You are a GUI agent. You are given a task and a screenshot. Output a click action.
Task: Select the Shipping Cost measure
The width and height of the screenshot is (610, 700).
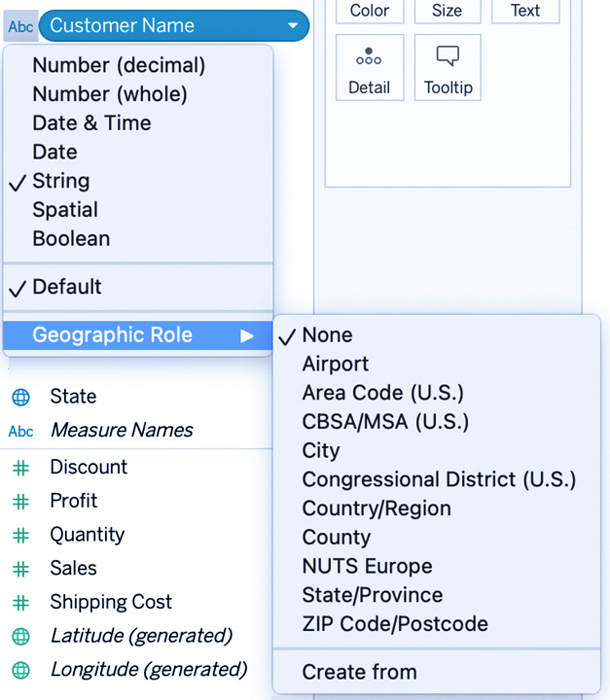click(111, 602)
